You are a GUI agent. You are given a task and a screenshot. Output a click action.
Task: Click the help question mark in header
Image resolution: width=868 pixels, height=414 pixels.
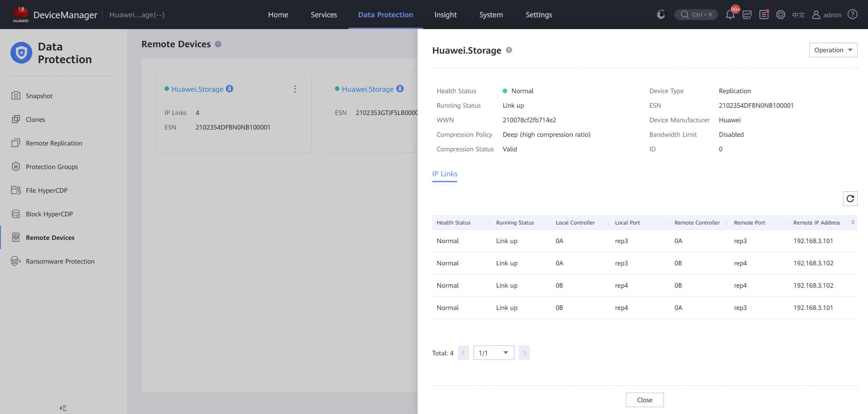(x=853, y=15)
